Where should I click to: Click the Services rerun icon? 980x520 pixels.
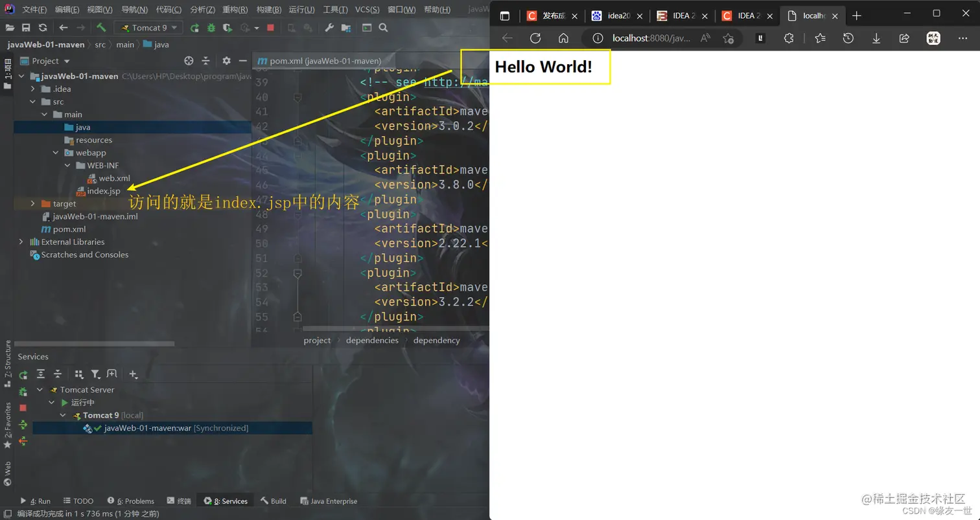[23, 375]
